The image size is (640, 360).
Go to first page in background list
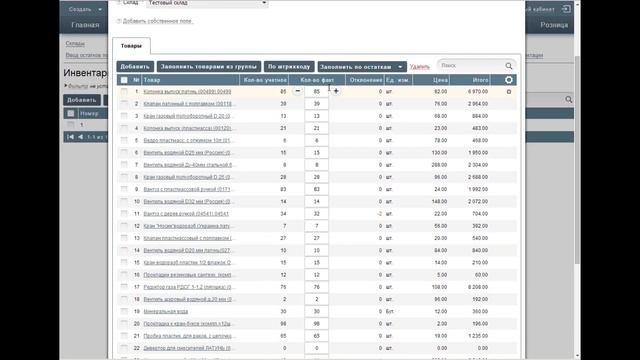point(70,137)
